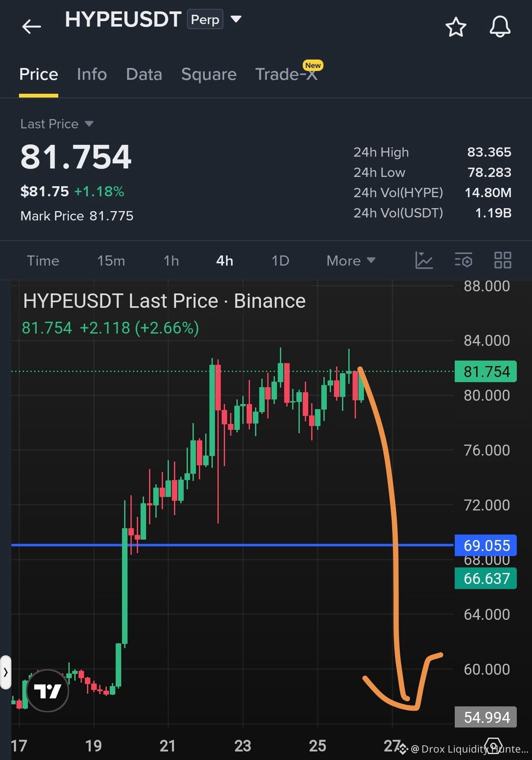Click the date label 25 on time axis

point(318,746)
